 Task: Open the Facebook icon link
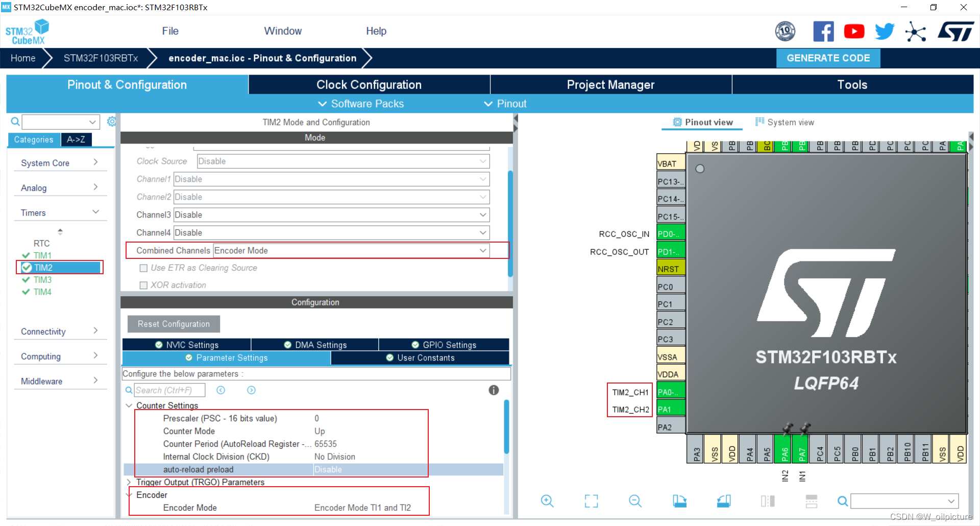click(823, 32)
